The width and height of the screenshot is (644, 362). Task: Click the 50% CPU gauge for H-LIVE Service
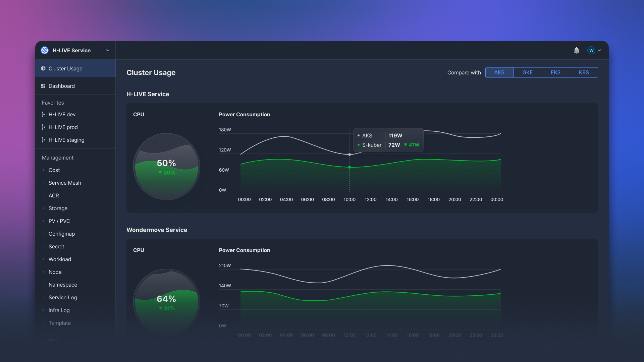(x=167, y=167)
